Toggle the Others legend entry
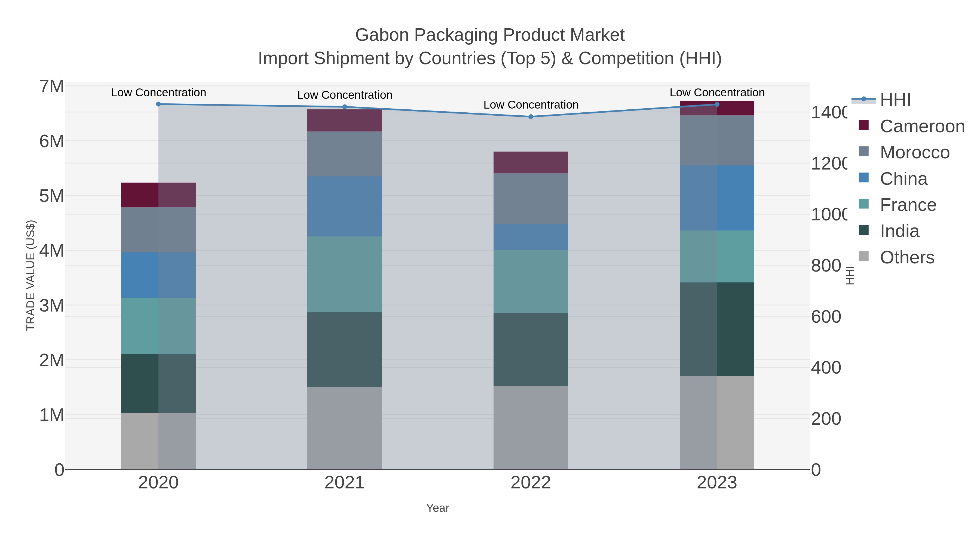The width and height of the screenshot is (980, 551). coord(896,257)
